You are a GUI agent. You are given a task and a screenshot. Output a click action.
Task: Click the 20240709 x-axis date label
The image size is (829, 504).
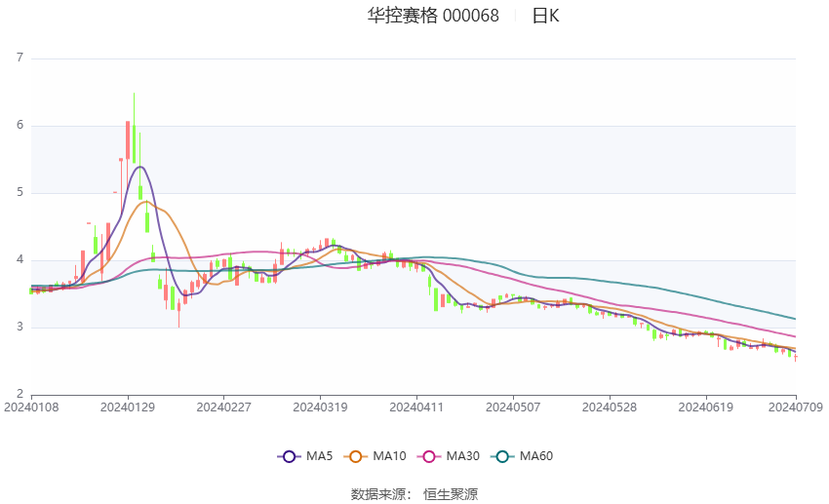point(796,407)
